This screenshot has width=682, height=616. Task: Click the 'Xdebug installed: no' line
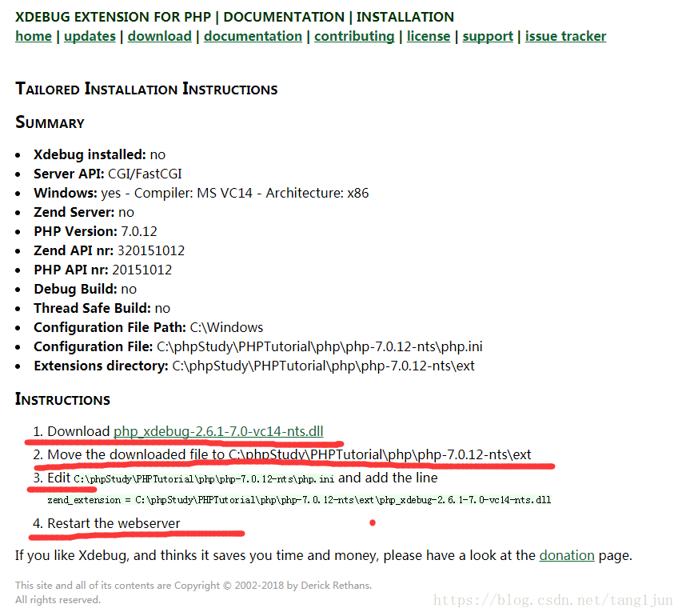[x=100, y=154]
